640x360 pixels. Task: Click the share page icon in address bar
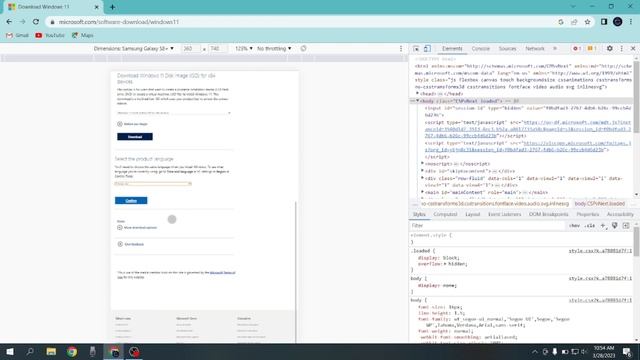[574, 22]
